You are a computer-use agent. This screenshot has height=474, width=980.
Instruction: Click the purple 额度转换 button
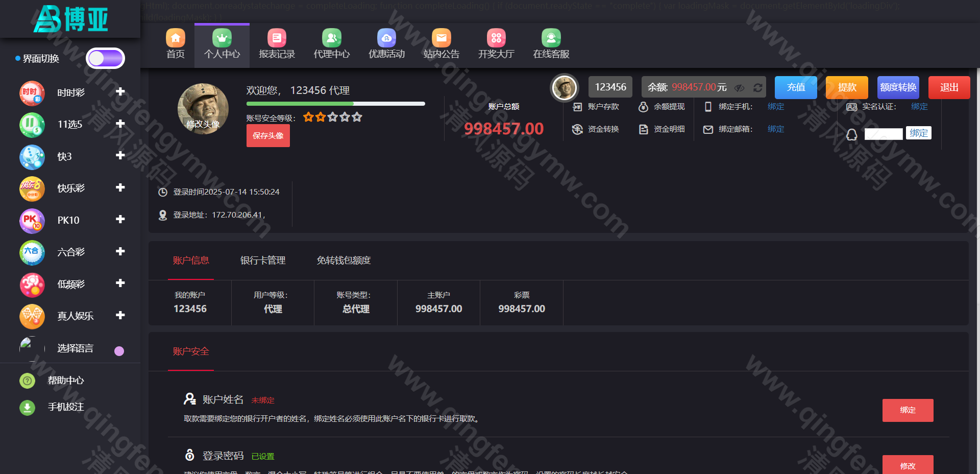pos(898,87)
